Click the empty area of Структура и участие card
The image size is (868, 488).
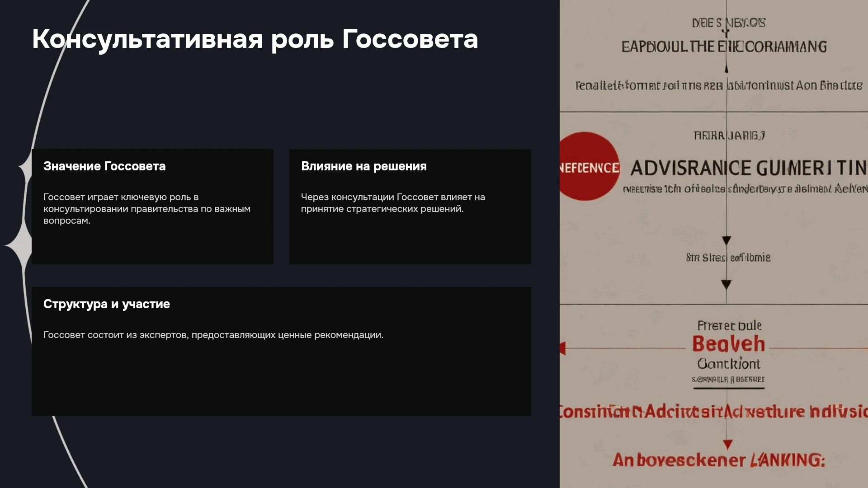(281, 380)
